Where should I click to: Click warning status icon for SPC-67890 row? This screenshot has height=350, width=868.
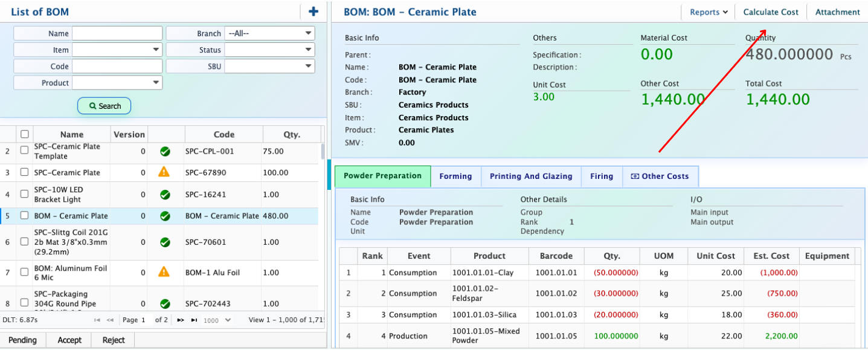pos(164,172)
